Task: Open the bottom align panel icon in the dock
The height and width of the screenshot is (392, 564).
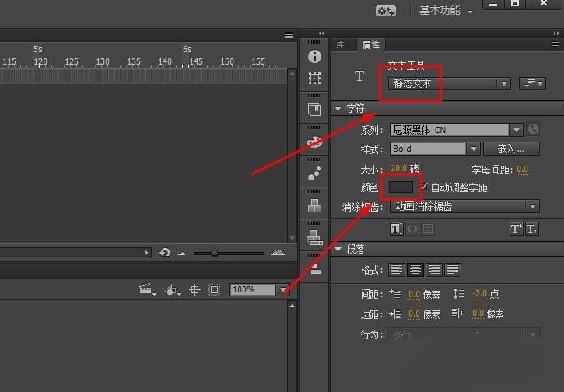Action: [314, 269]
